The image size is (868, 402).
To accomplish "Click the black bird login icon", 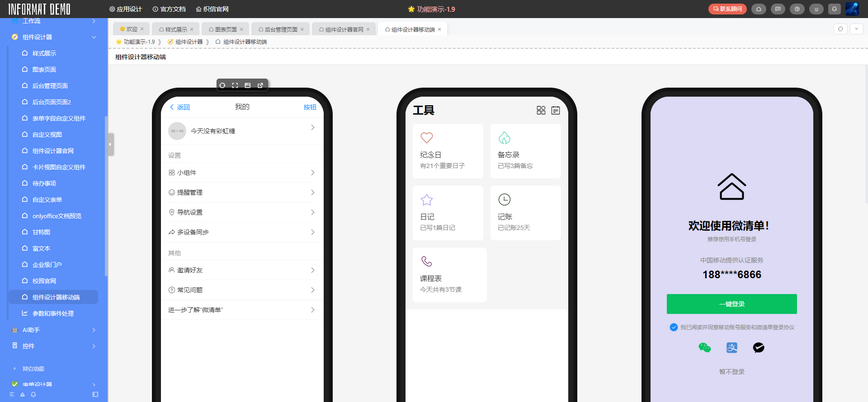I will [x=759, y=347].
